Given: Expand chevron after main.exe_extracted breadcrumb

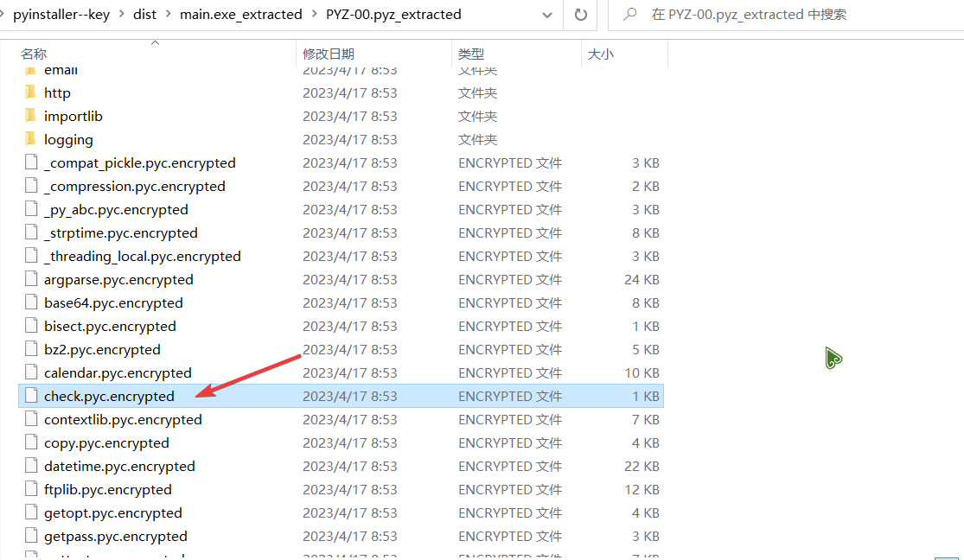Looking at the screenshot, I should 314,15.
